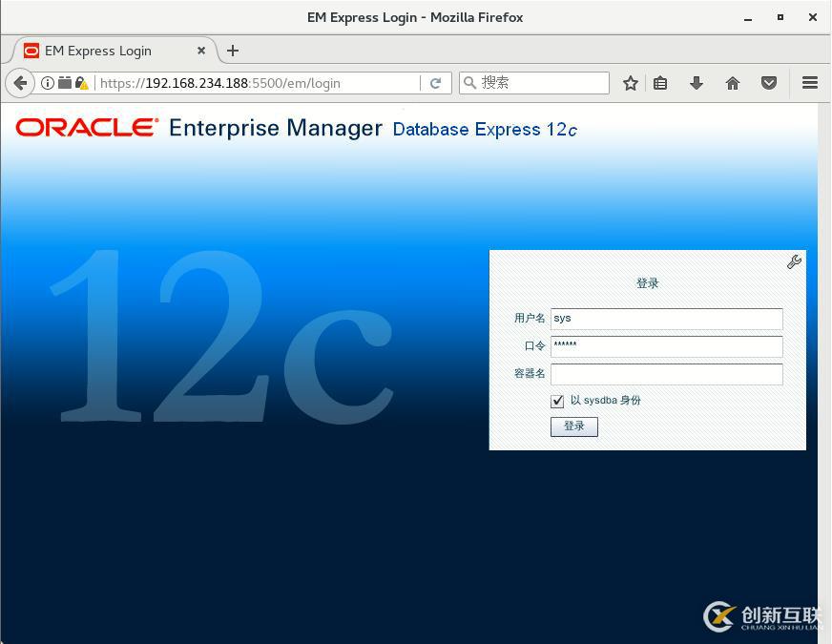Open the downloads panel arrow icon
Image resolution: width=832 pixels, height=644 pixels.
click(x=697, y=83)
